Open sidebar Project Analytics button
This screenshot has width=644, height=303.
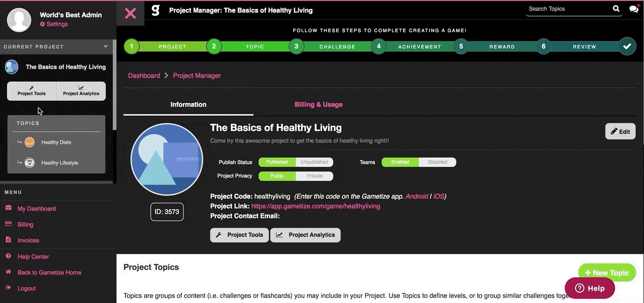81,91
